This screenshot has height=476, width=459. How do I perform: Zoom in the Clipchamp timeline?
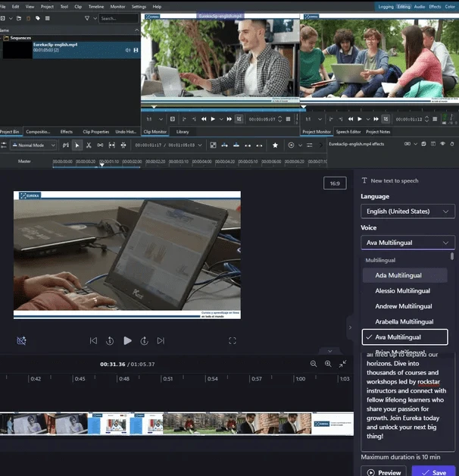(x=328, y=364)
